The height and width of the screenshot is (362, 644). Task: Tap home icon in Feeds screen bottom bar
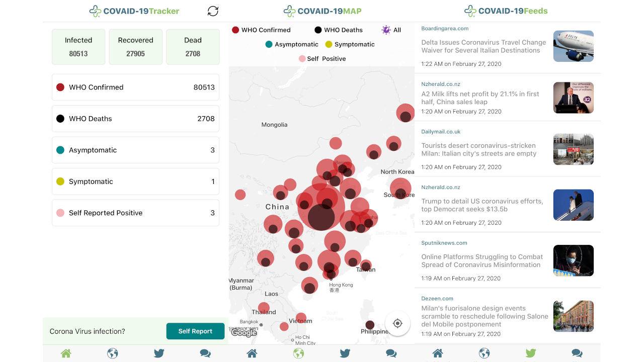(438, 353)
